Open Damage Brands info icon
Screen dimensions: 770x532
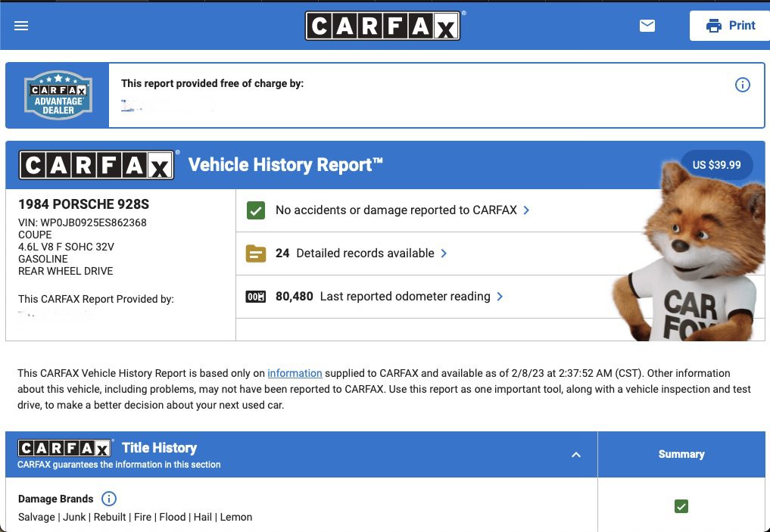pyautogui.click(x=109, y=499)
